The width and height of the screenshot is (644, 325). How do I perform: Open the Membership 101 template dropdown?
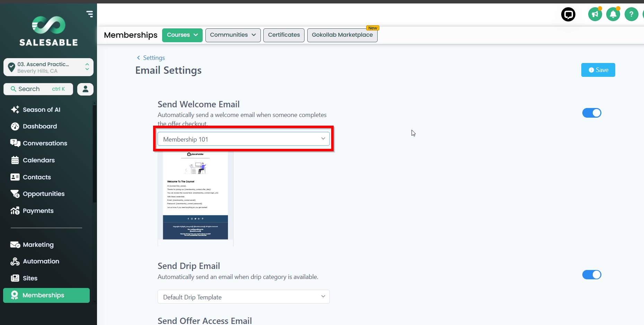coord(244,139)
